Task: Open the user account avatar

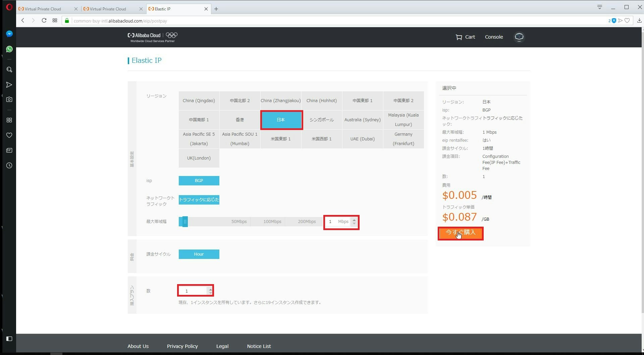Action: point(519,37)
